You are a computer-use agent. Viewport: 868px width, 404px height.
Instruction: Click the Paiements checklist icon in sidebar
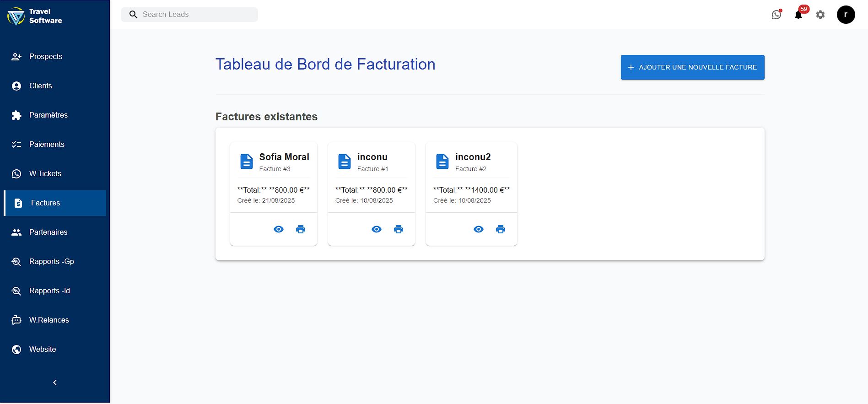[16, 144]
